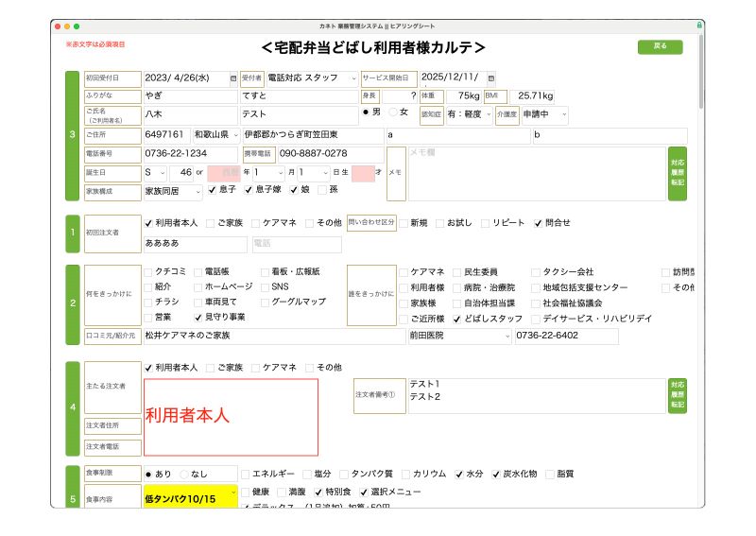Check the リピート checkbox

pos(485,223)
